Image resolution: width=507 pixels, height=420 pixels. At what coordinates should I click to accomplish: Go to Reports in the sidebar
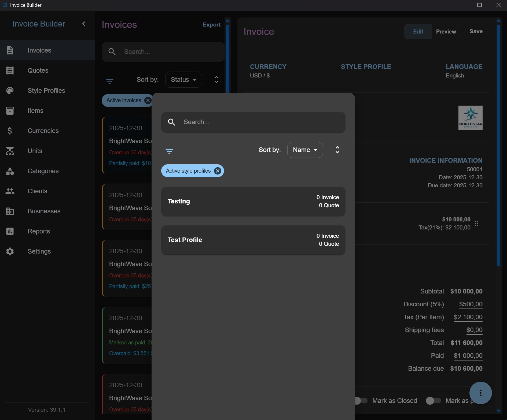pos(47,231)
